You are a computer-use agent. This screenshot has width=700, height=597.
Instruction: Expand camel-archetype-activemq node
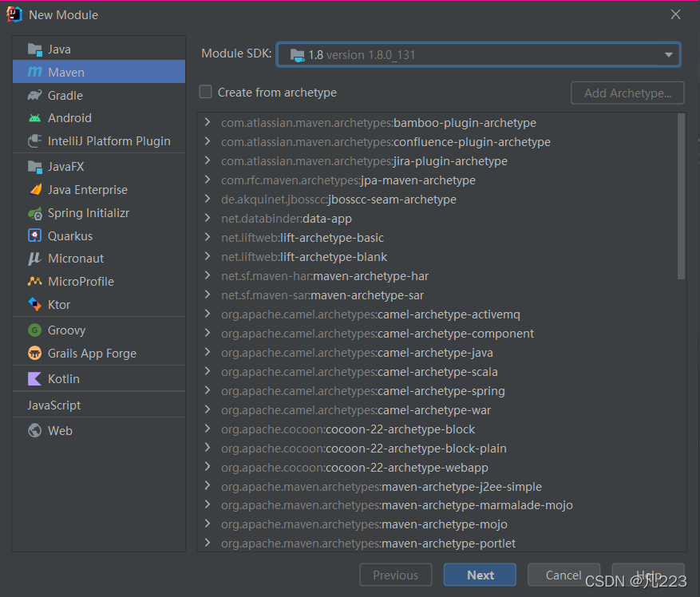tap(208, 314)
